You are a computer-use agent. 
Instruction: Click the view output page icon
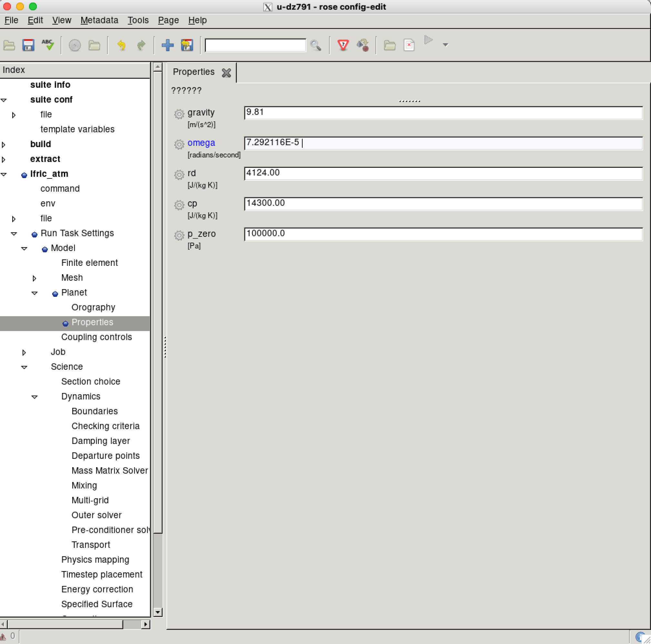409,45
